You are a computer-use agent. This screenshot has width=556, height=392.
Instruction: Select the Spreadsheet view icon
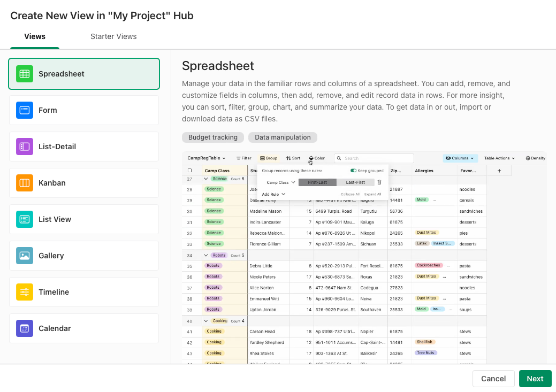click(x=25, y=74)
